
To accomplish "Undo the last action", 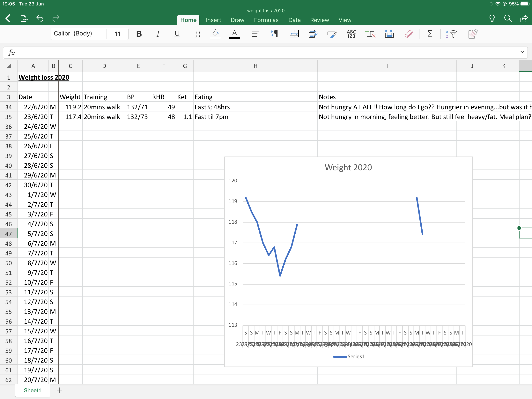I will point(40,18).
